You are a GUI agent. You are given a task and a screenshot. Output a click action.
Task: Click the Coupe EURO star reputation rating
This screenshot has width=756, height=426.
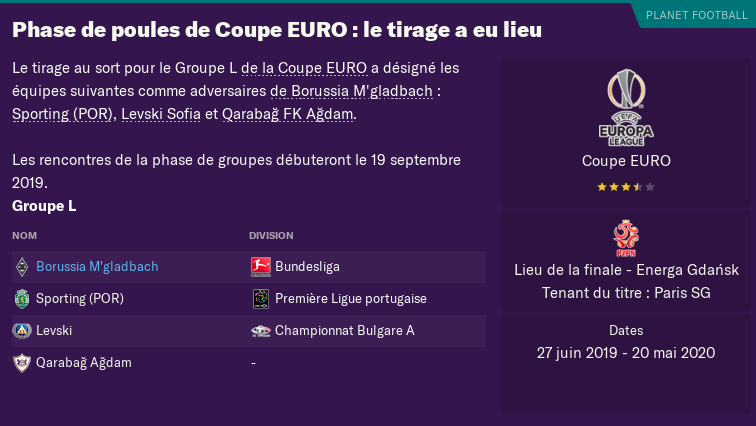(x=626, y=187)
